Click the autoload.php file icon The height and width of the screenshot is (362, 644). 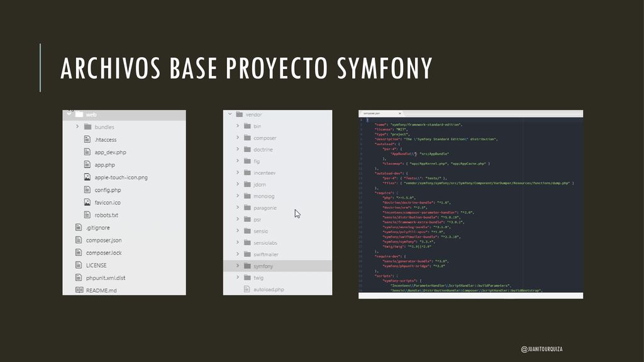247,289
